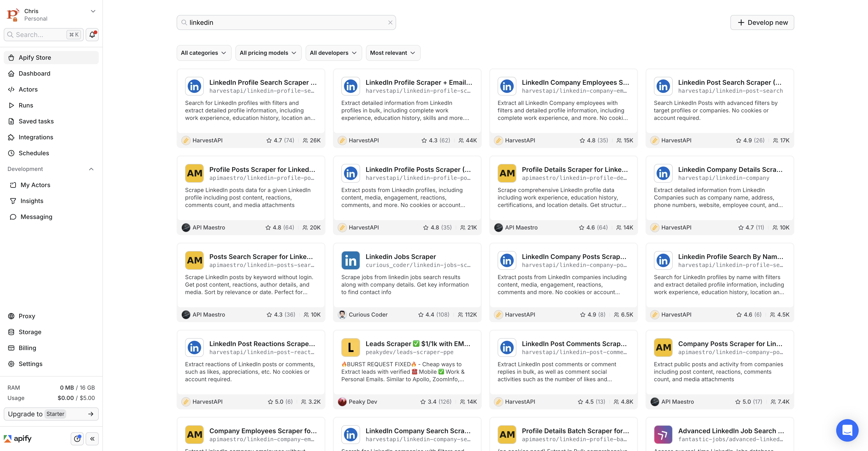Click the AM icon of Company Posts Scraper
This screenshot has width=868, height=451.
[x=663, y=347]
